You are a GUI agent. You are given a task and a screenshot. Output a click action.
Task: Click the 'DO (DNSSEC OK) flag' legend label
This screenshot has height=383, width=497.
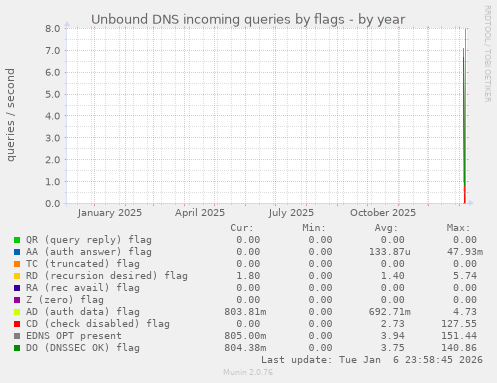[x=83, y=348]
